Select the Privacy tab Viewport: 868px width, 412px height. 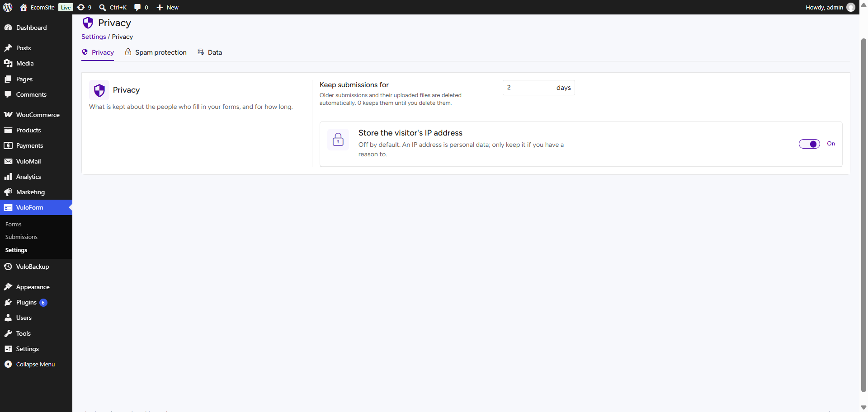point(98,52)
